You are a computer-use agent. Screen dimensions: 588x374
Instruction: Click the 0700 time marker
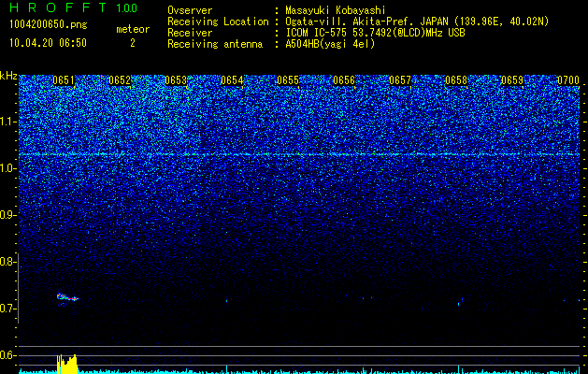point(568,80)
